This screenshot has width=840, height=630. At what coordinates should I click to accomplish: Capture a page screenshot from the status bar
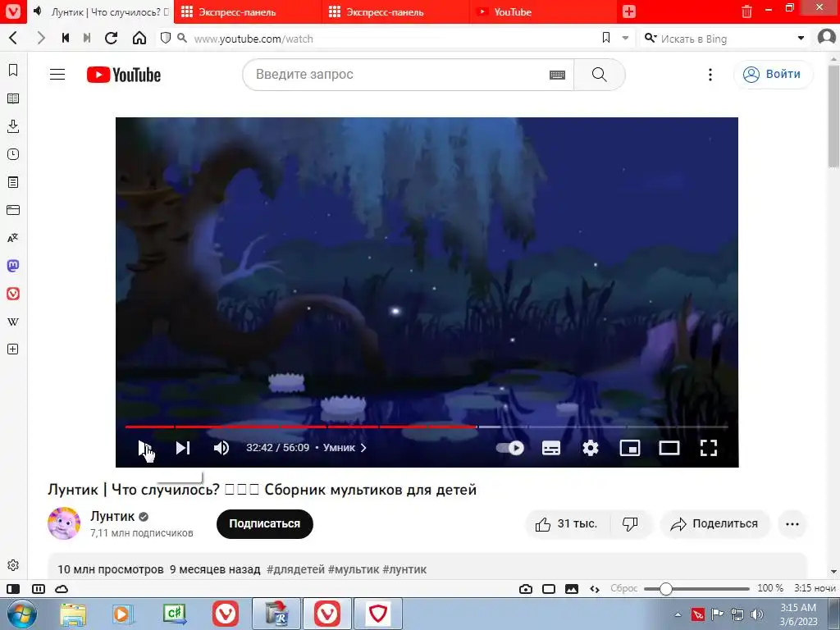coord(526,589)
